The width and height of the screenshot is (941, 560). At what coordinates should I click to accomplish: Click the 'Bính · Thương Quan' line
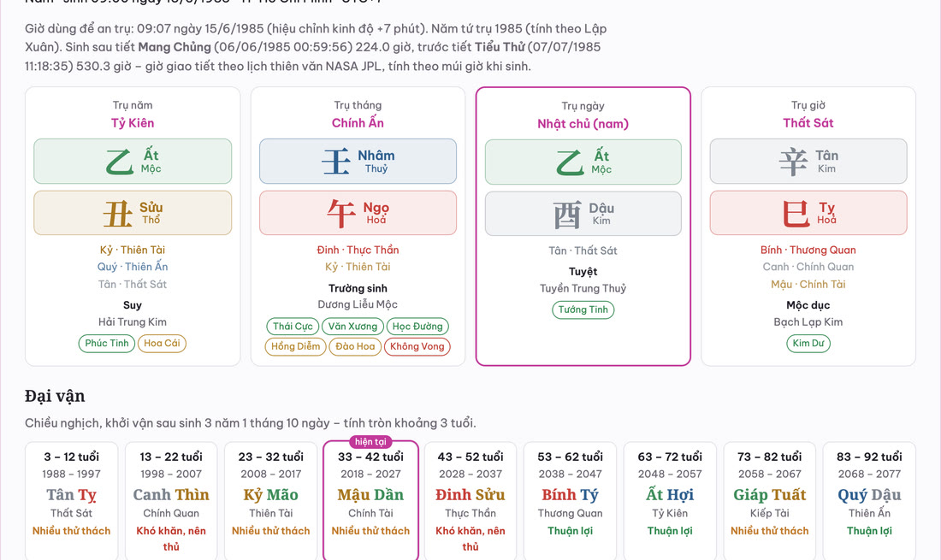coord(808,250)
